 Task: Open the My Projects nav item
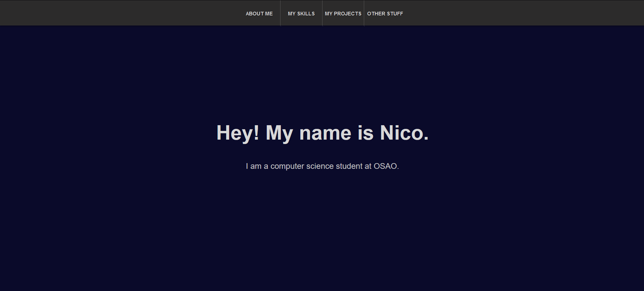click(x=343, y=14)
